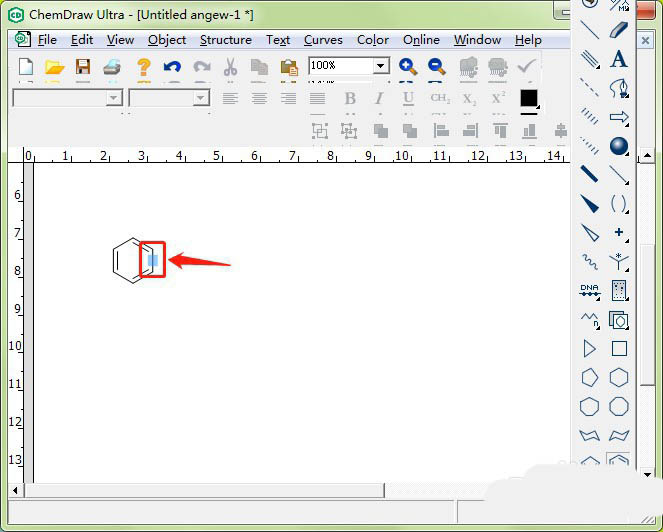663x532 pixels.
Task: Select the Solid Bond tool
Action: coord(589,30)
